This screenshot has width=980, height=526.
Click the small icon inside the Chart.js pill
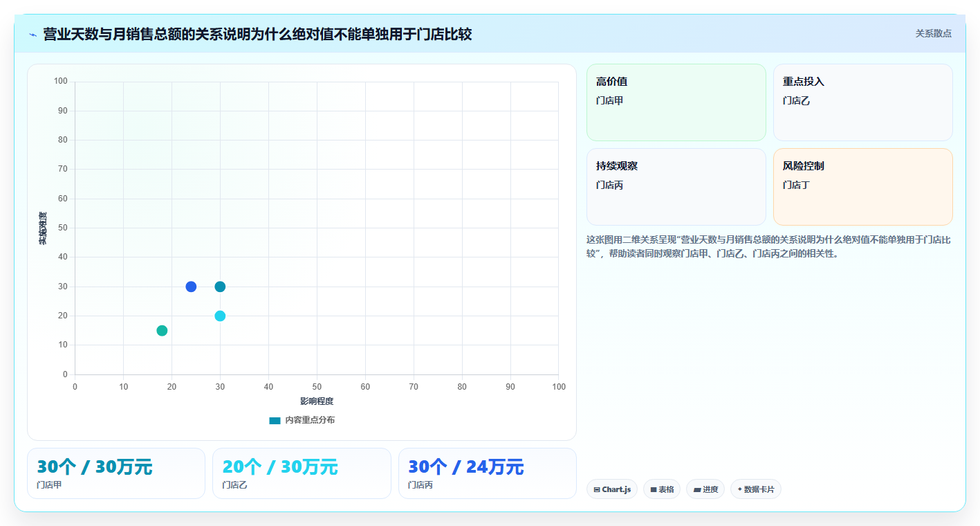597,489
